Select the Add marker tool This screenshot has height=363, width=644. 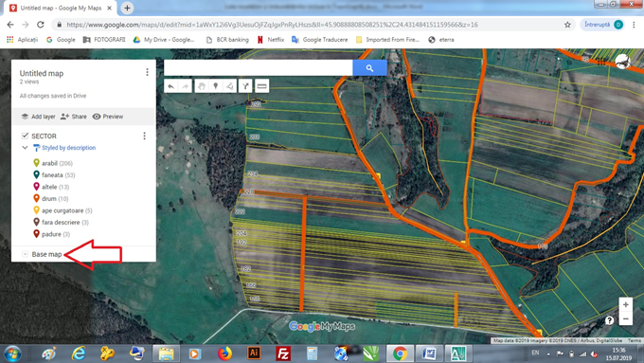pos(216,86)
